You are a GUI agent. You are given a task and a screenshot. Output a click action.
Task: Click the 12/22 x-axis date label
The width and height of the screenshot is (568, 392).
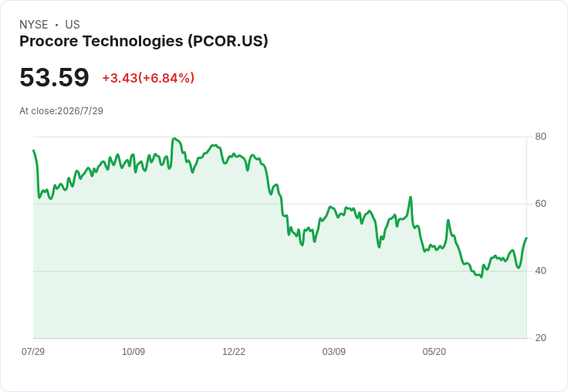point(234,351)
